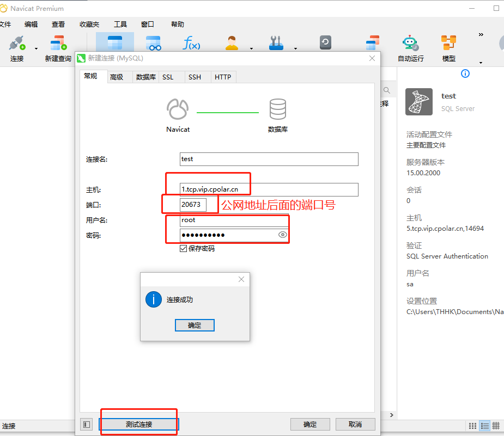Switch to the SSH tab
The width and height of the screenshot is (504, 436).
[x=195, y=77]
